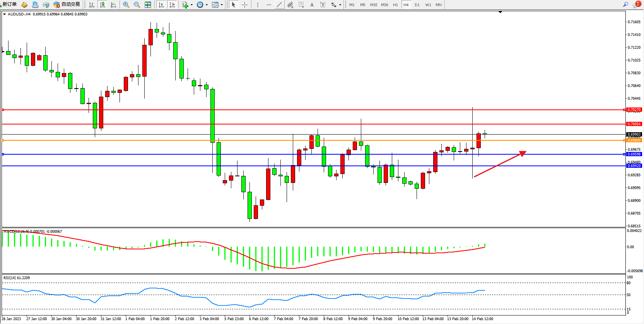Viewport: 644px width, 324px height.
Task: Click the zoom in magnifier icon
Action: [126, 5]
